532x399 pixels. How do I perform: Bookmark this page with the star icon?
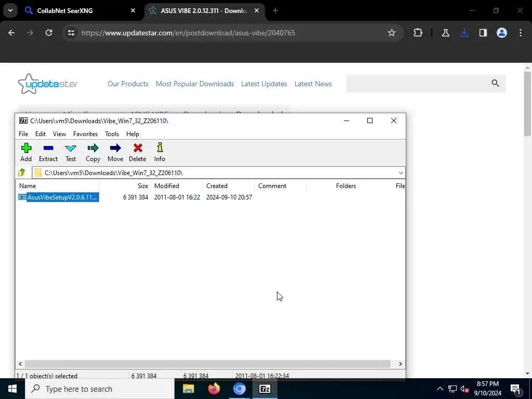click(x=392, y=33)
